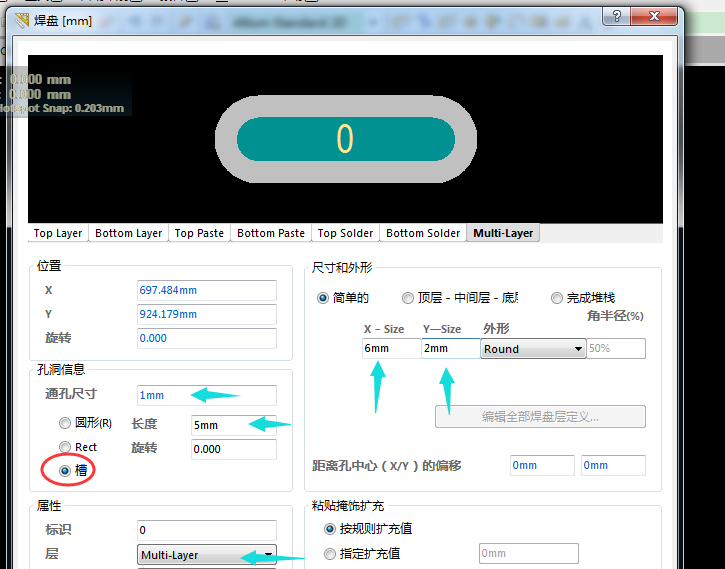This screenshot has height=569, width=725.
Task: Click the hole size field 1mm
Action: pyautogui.click(x=207, y=395)
